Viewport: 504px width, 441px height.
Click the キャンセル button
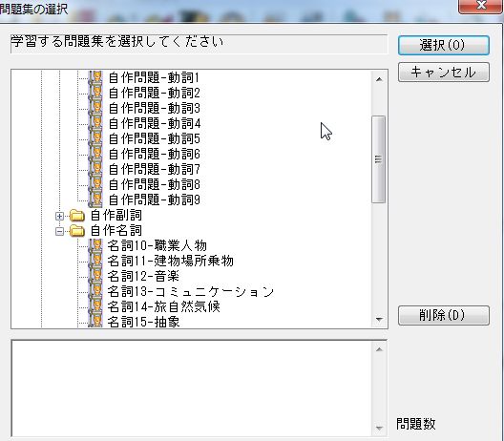tap(444, 73)
